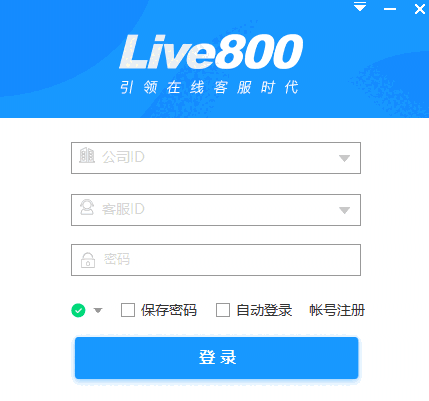The width and height of the screenshot is (429, 401).
Task: Click the padlock icon in 密码 field
Action: (88, 260)
